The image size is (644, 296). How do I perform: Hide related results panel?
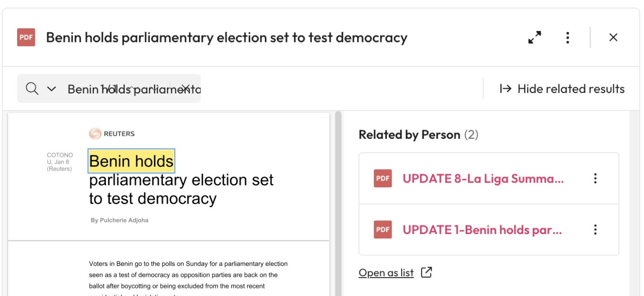[562, 89]
